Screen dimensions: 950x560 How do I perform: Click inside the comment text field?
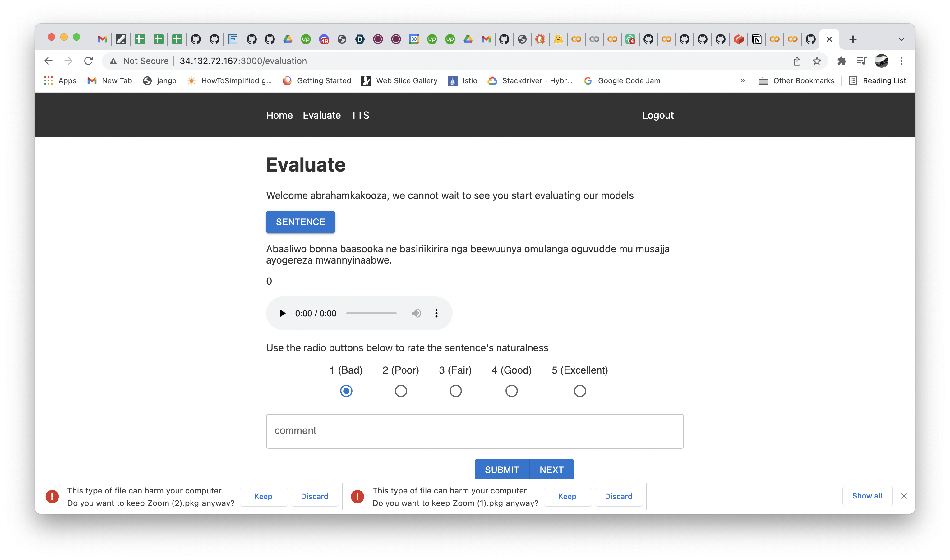click(x=474, y=431)
